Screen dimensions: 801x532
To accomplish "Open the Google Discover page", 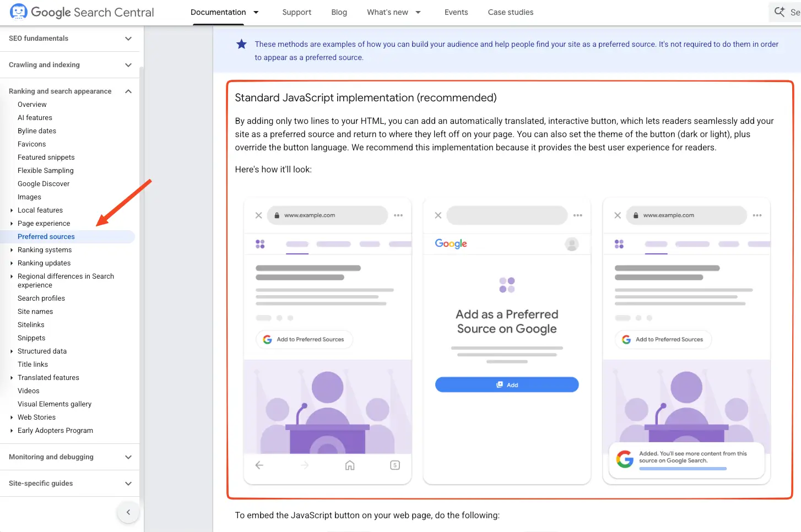I will tap(44, 184).
